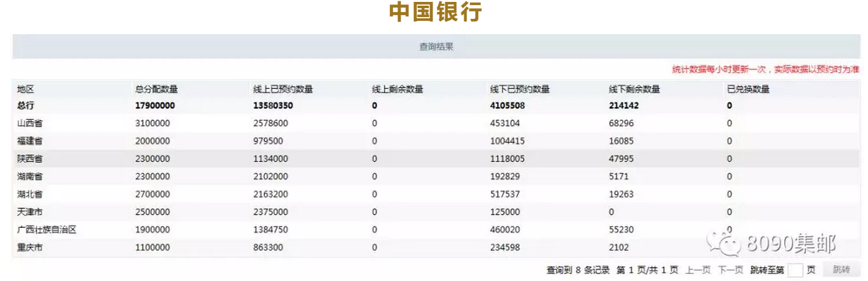
Task: Click 福建省 offline reserved 1004415
Action: [x=507, y=141]
